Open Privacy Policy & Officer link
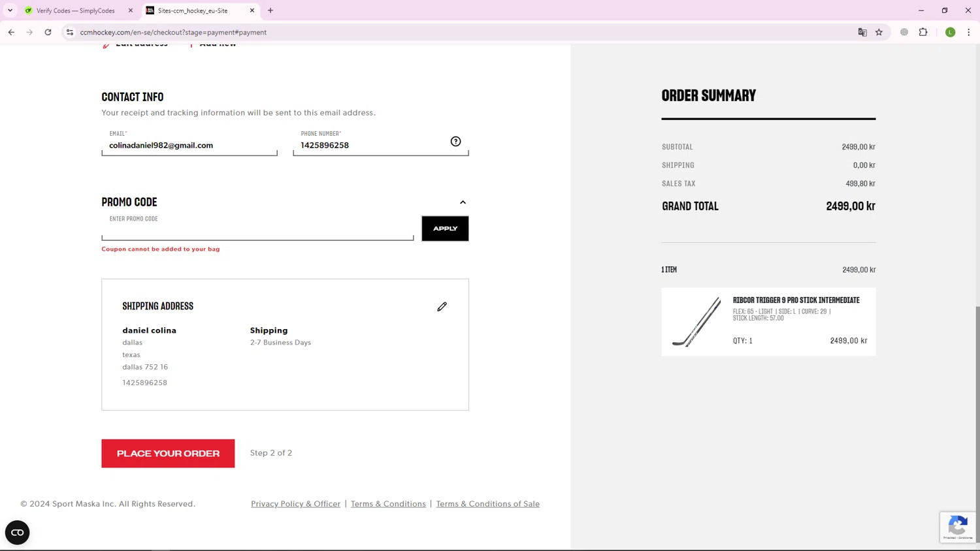Screen dimensions: 980x551 point(296,504)
